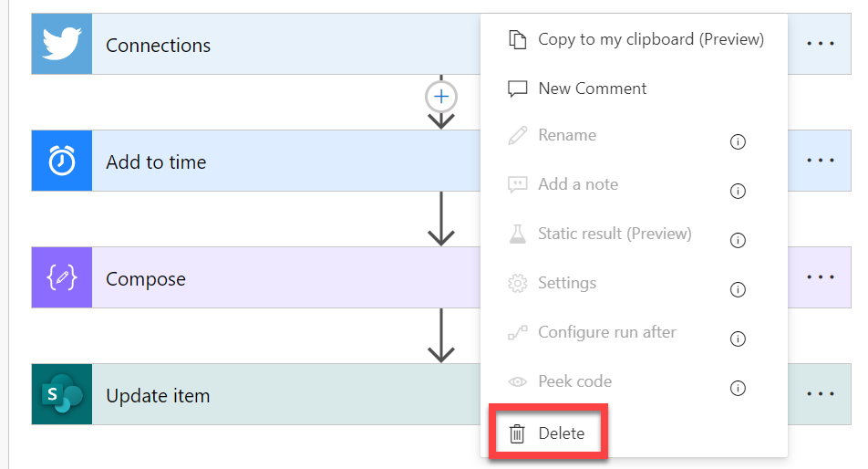The image size is (868, 469).
Task: Click the info icon next to Rename
Action: coord(739,142)
